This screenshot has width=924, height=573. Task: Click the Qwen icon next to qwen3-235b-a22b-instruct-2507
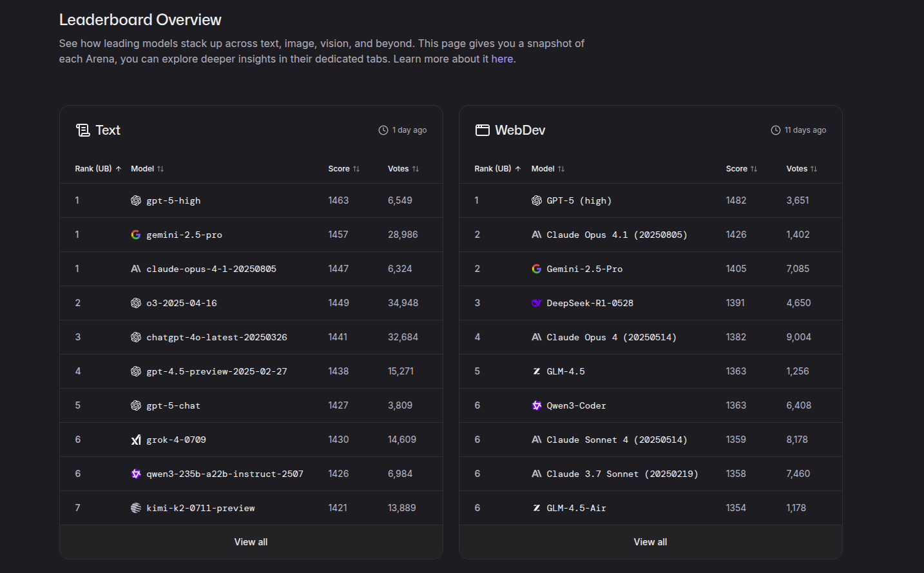point(136,474)
